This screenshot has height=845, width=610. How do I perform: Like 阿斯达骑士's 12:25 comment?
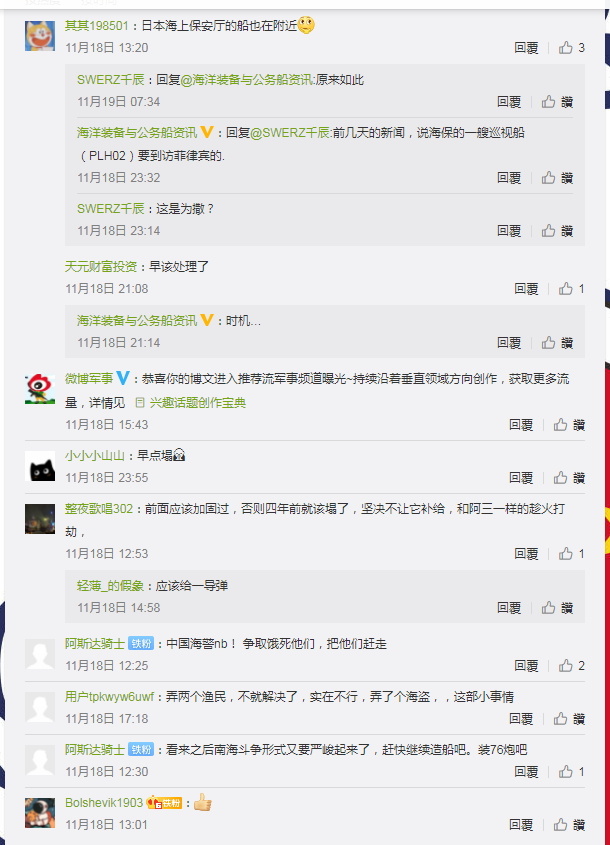[x=571, y=666]
